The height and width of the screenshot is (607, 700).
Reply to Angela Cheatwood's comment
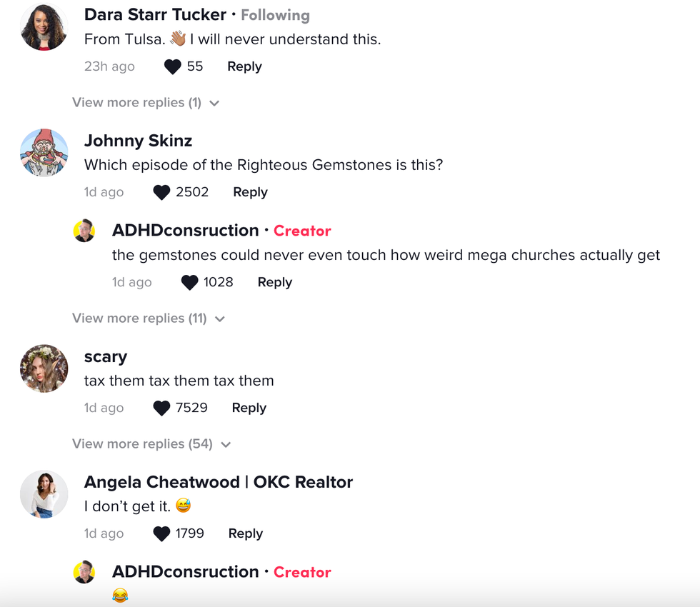pyautogui.click(x=245, y=533)
